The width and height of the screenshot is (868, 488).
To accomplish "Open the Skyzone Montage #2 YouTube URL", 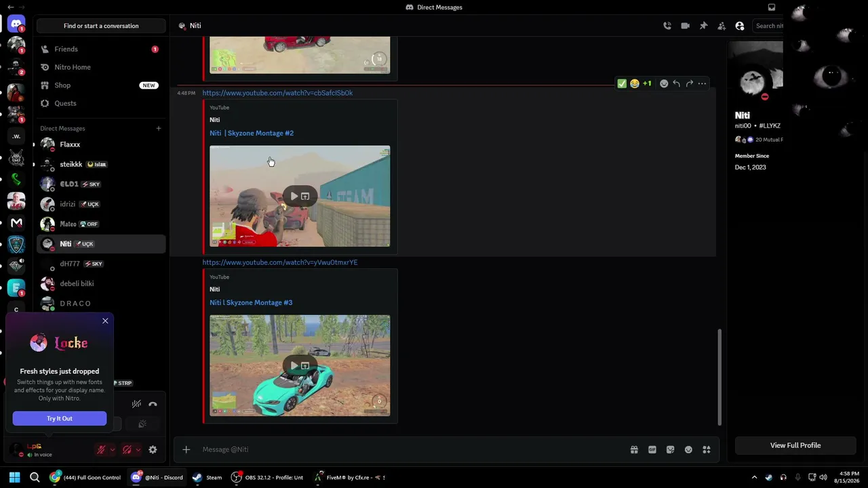I will [277, 93].
